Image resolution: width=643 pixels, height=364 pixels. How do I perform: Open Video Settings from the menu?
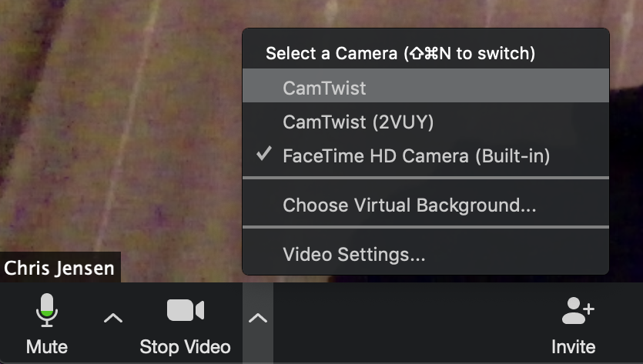(426, 254)
